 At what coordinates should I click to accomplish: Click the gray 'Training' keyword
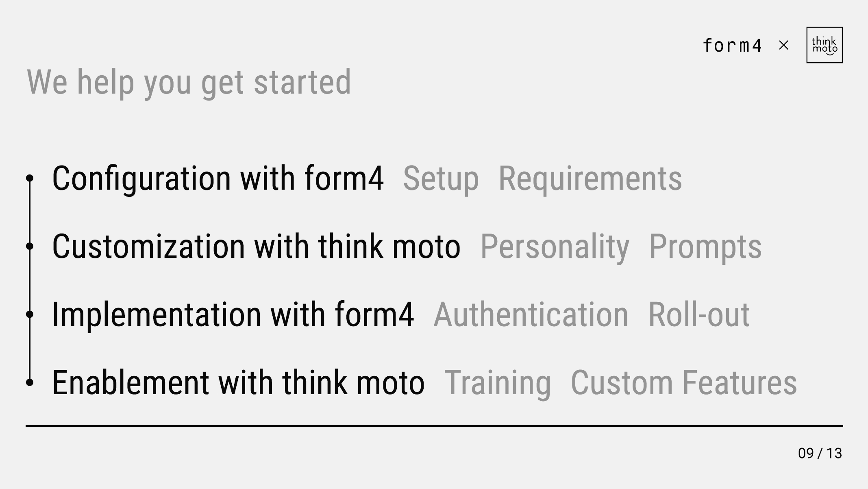[498, 383]
